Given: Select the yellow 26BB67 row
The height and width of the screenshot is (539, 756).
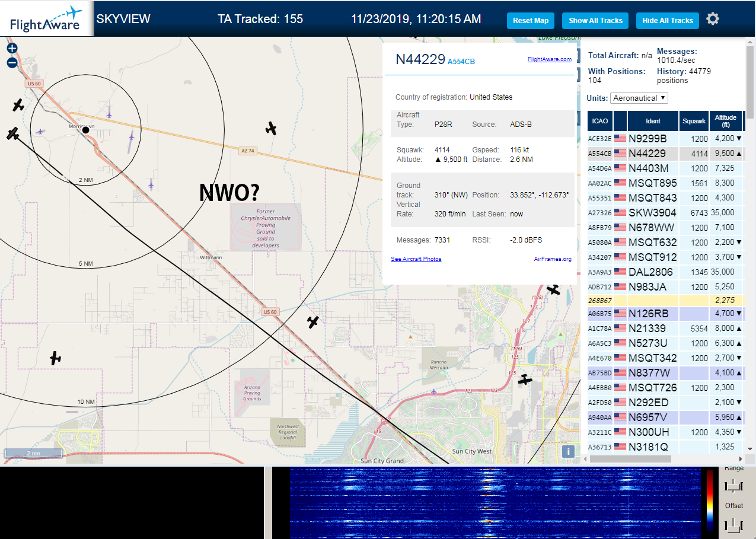Looking at the screenshot, I should [665, 301].
